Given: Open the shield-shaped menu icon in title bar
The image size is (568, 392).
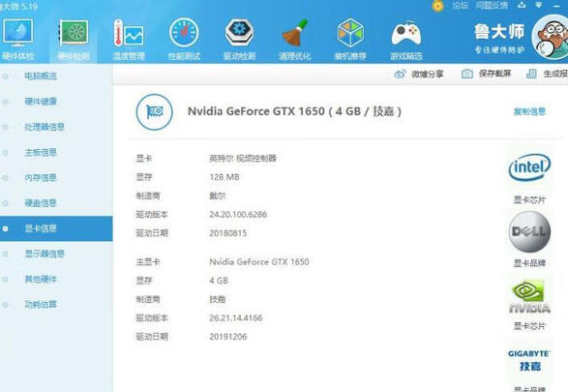Looking at the screenshot, I should (x=539, y=5).
